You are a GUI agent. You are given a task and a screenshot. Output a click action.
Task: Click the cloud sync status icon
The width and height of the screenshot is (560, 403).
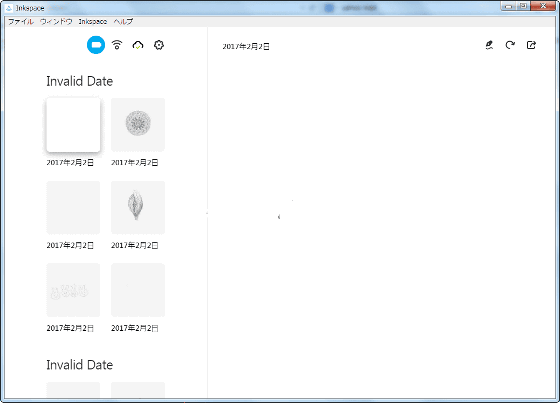click(x=138, y=45)
